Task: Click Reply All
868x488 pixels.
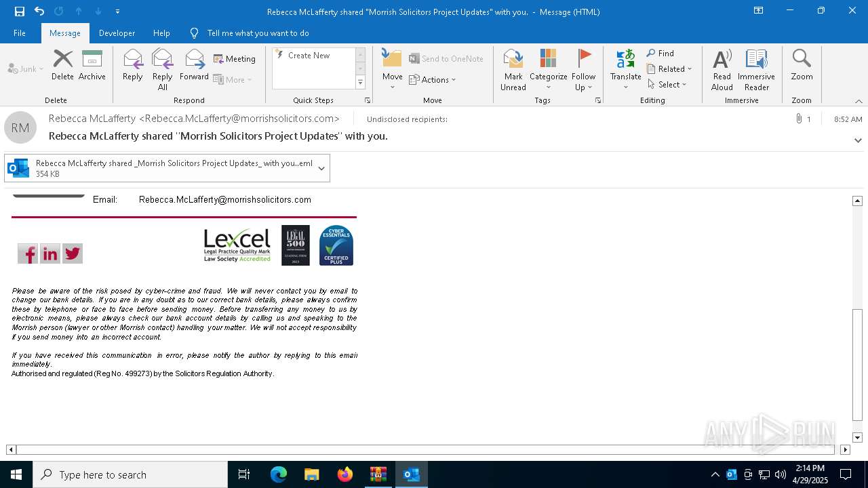Action: coord(163,69)
